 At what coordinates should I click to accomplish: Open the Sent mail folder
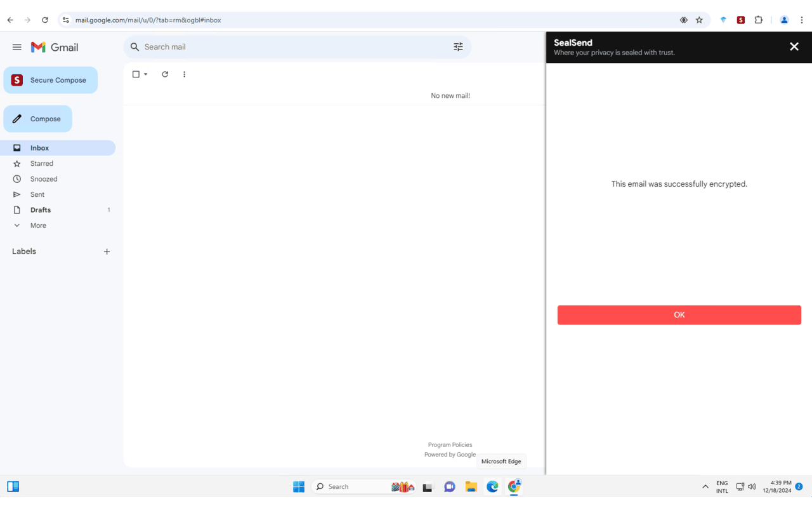coord(36,194)
